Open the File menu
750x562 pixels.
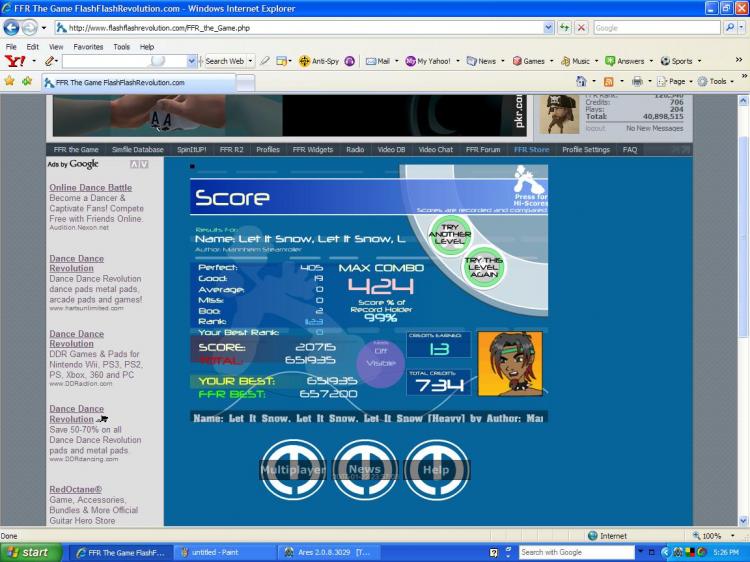tap(11, 47)
